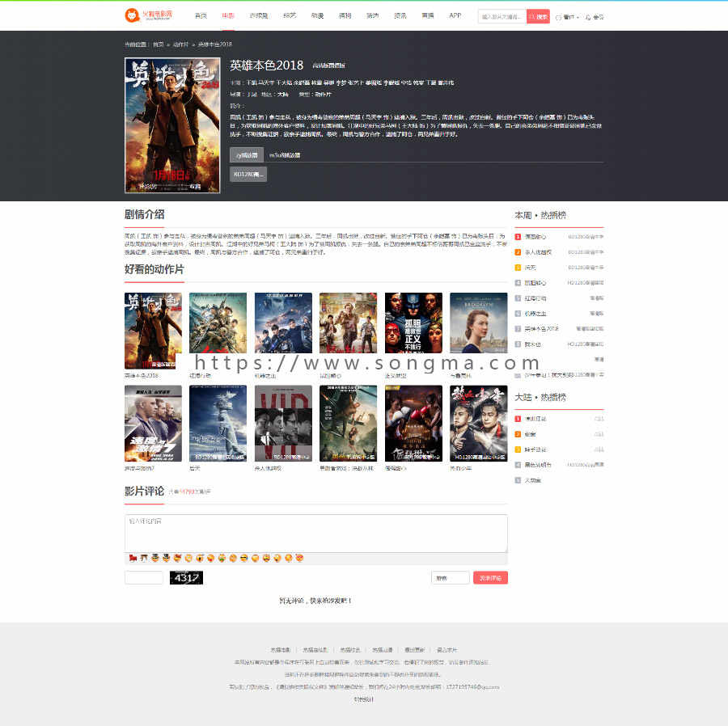
Task: Open the 机械之血 poster thumbnail
Action: tap(283, 323)
